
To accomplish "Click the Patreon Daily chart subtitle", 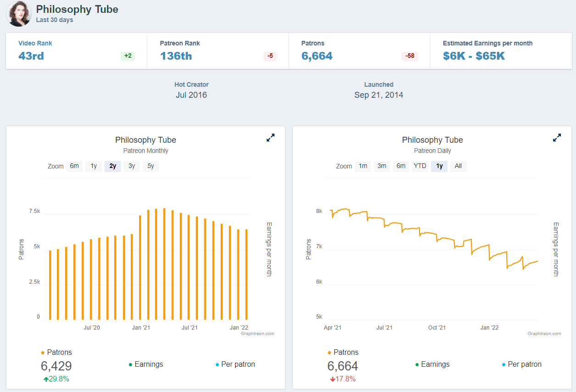I will (x=432, y=151).
